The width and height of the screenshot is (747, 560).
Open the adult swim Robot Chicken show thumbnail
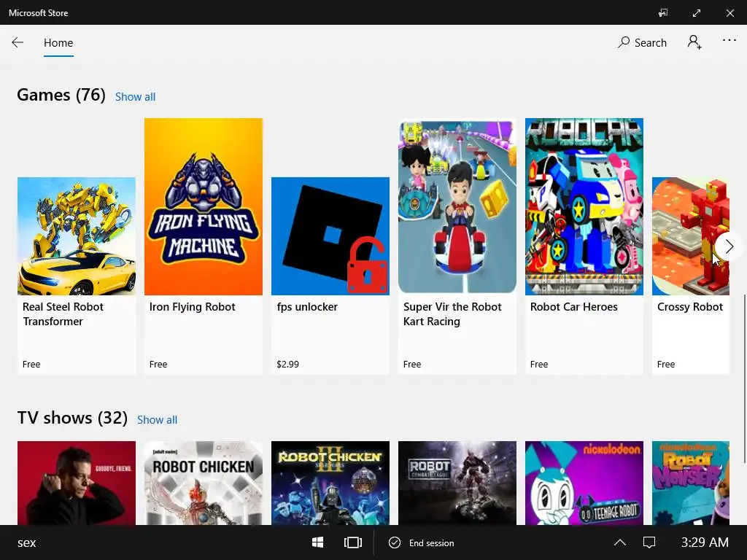204,483
